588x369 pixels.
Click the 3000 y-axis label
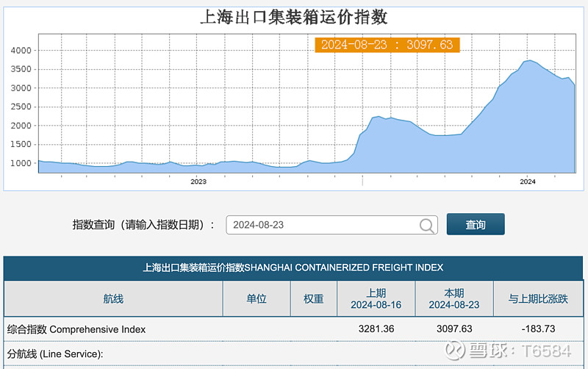click(21, 88)
